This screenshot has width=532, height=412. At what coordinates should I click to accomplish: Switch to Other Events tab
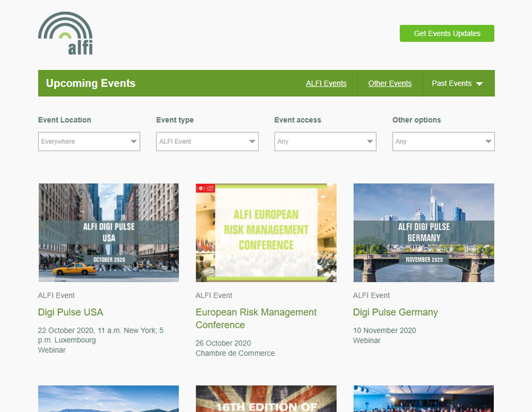pyautogui.click(x=390, y=83)
